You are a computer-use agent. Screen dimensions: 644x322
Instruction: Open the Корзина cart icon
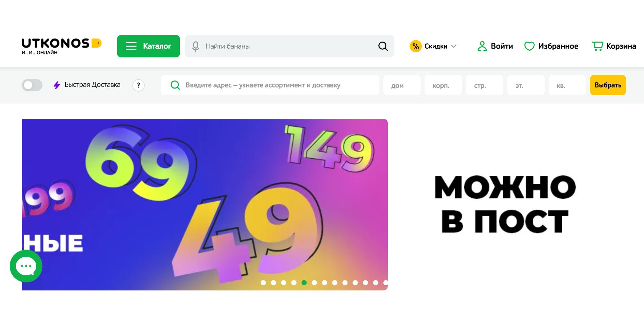click(597, 46)
